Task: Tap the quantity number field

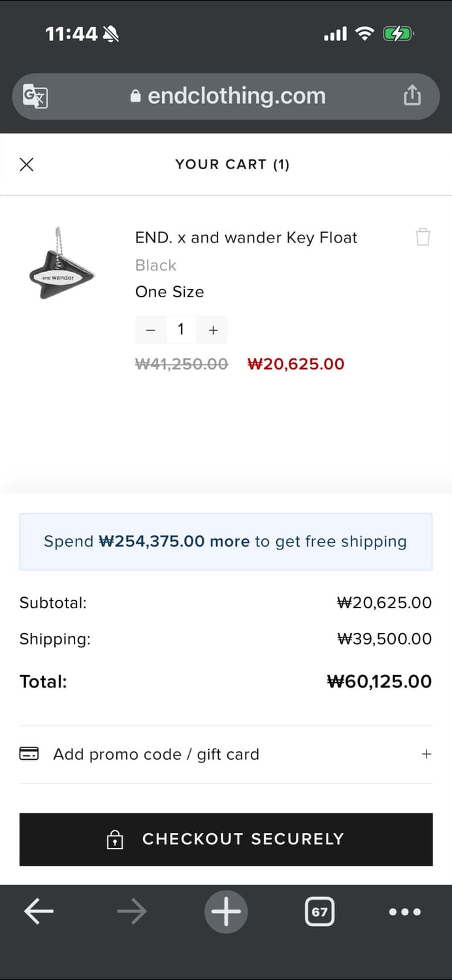Action: (181, 330)
